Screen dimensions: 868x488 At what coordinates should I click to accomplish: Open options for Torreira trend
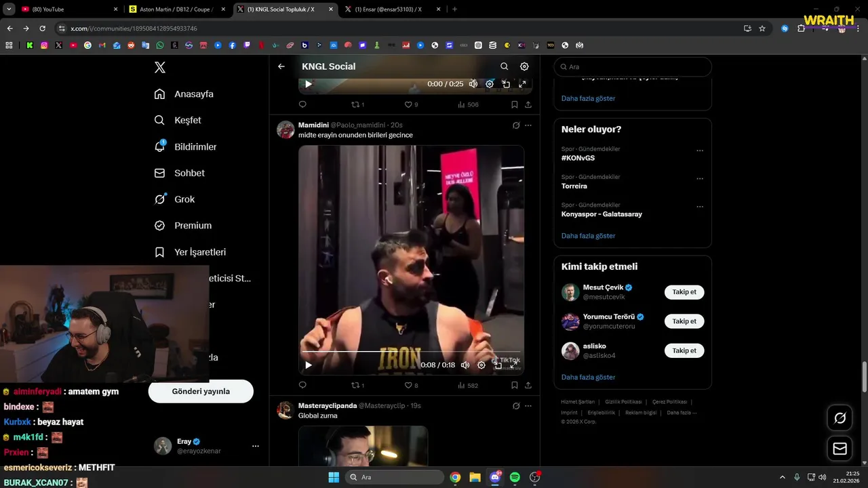tap(700, 179)
